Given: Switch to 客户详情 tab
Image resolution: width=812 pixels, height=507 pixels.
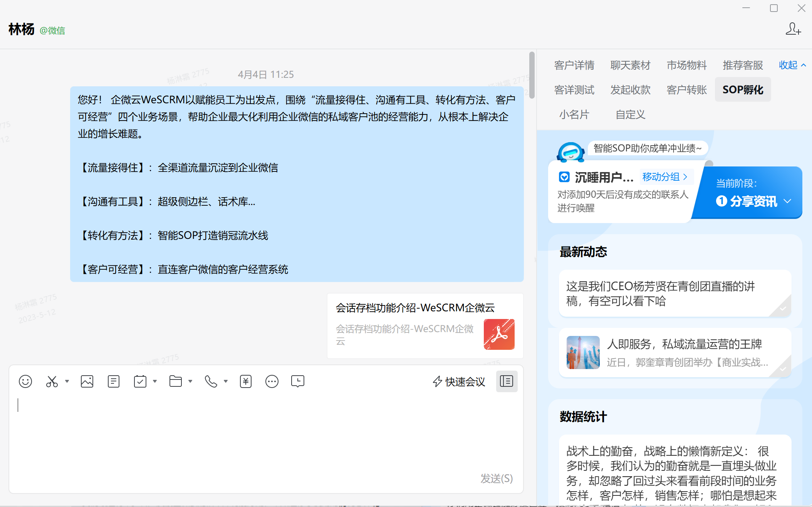Looking at the screenshot, I should (x=574, y=65).
